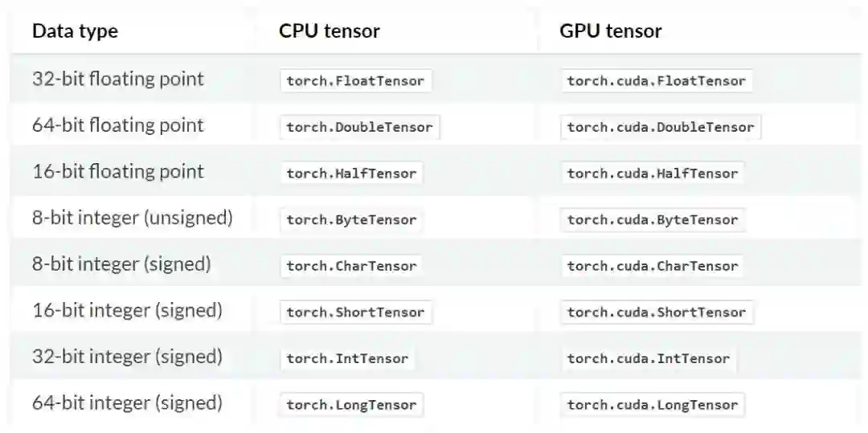Click the torch.CharTensor code label

(351, 266)
